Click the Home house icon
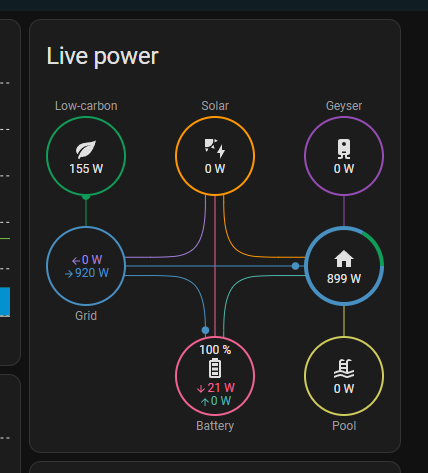The width and height of the screenshot is (428, 473). [x=344, y=259]
